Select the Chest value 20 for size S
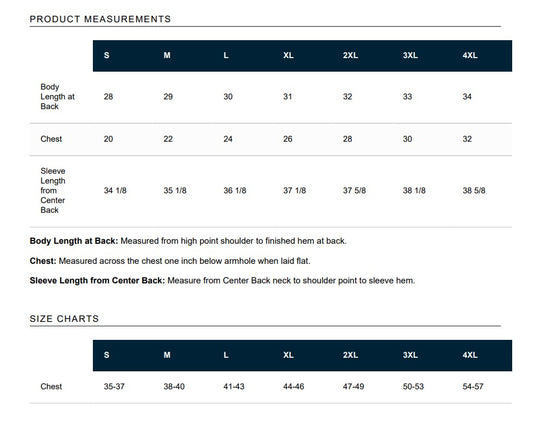 tap(108, 139)
